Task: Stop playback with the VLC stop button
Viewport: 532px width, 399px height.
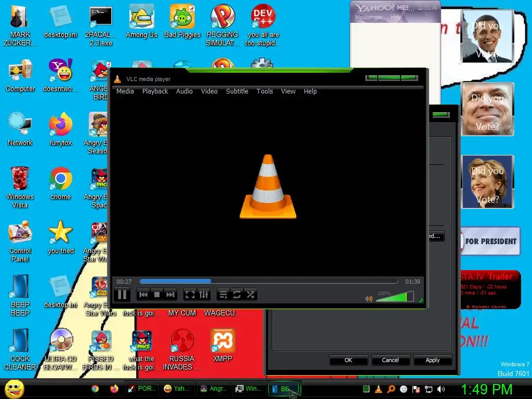Action: (157, 295)
